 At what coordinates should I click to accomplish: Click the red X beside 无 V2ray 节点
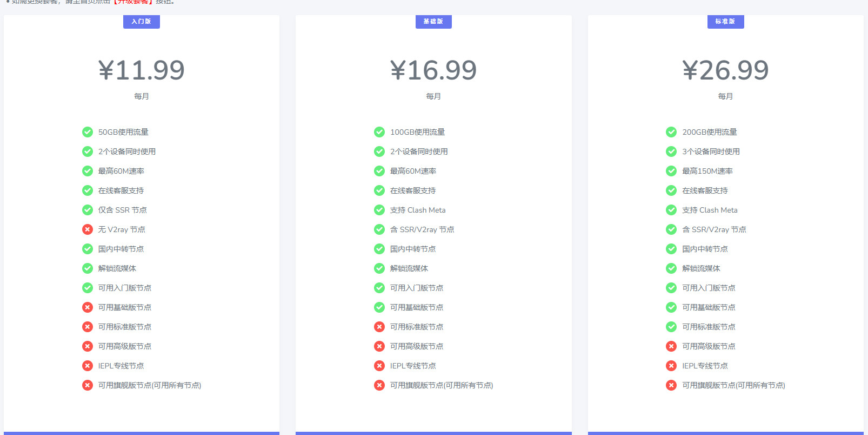point(88,229)
